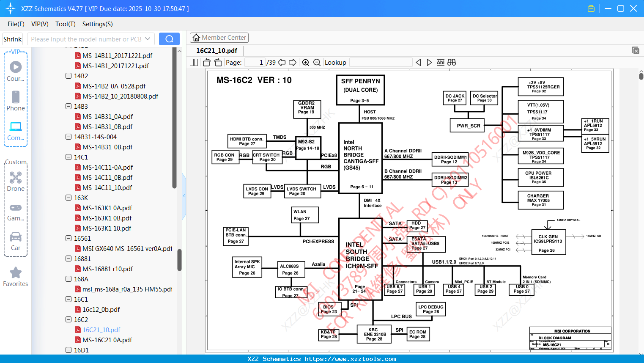Click the PDF viewer vertical scrollbar thumb
The width and height of the screenshot is (644, 363).
(641, 76)
